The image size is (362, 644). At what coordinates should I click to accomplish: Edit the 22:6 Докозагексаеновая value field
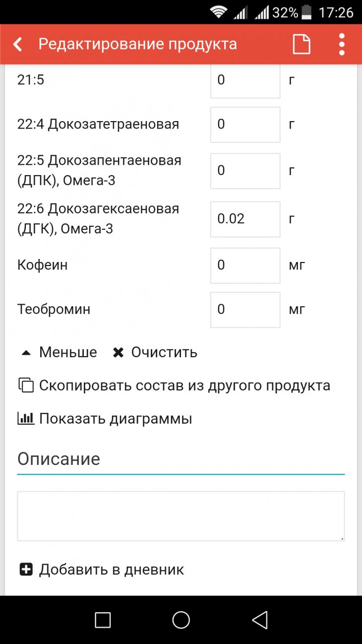click(x=245, y=219)
